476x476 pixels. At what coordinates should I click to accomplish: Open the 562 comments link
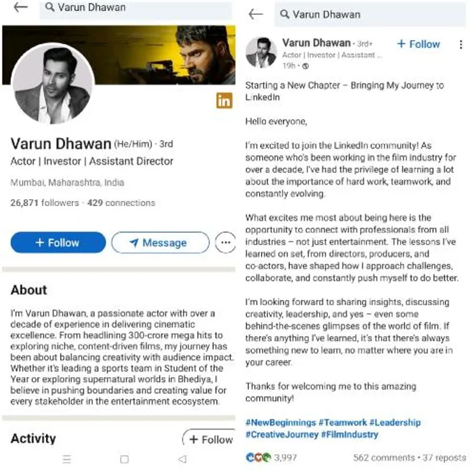[382, 457]
